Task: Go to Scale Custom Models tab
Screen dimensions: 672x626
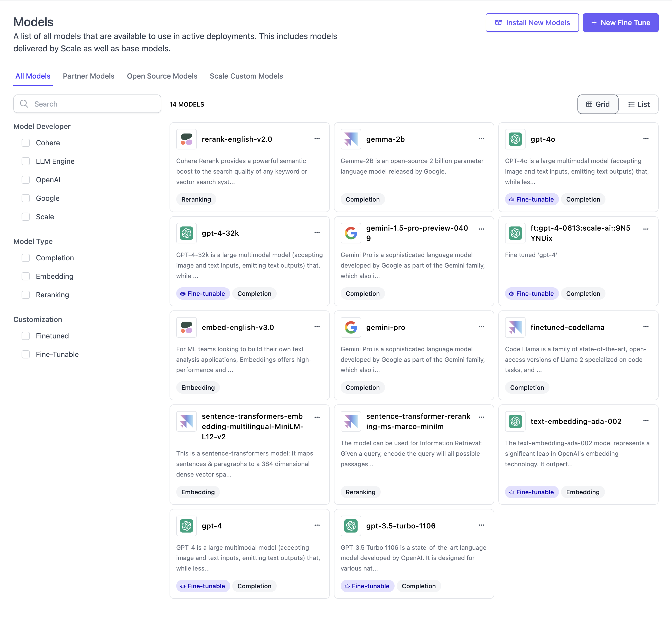Action: point(246,76)
